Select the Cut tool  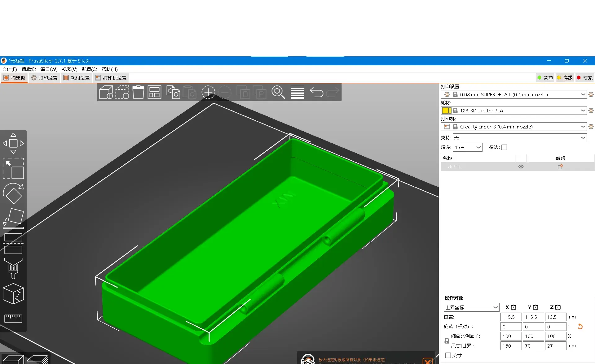click(x=13, y=243)
